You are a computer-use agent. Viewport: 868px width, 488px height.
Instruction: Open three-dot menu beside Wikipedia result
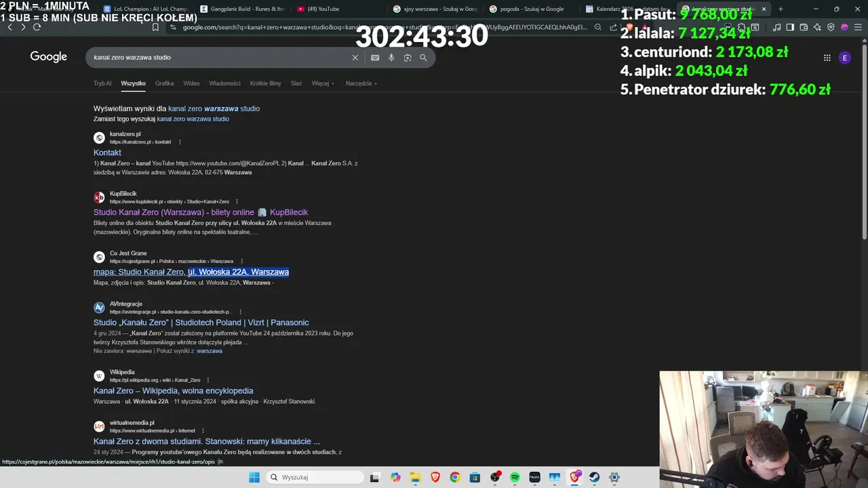(x=208, y=380)
